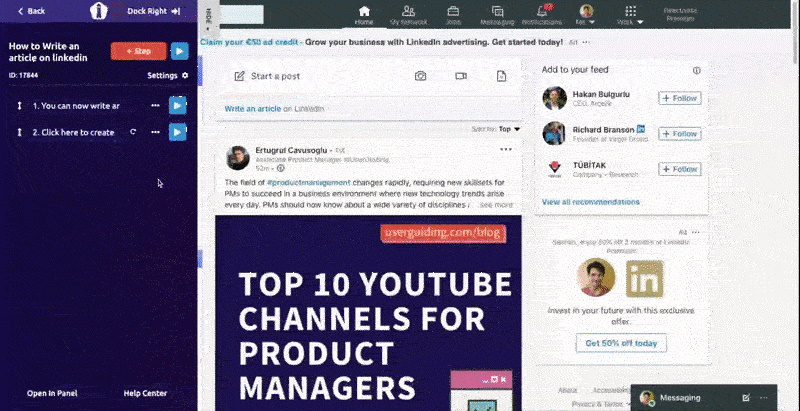Click the red '+ Step' button
This screenshot has width=800, height=411.
(138, 51)
